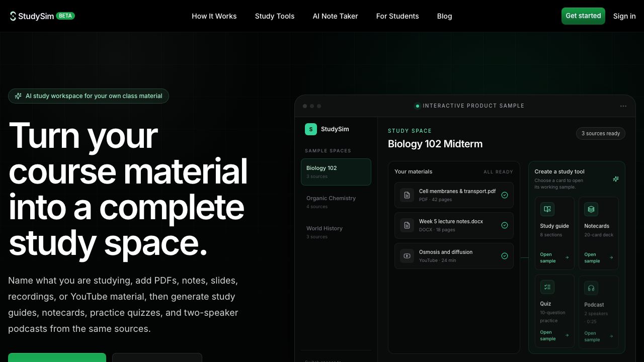Click the Week 5 lecture notes.docx file name
Image resolution: width=644 pixels, height=362 pixels.
click(x=451, y=221)
